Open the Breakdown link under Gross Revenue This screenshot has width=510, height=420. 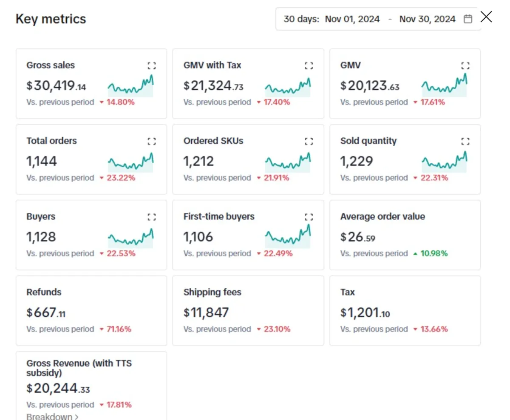(52, 416)
